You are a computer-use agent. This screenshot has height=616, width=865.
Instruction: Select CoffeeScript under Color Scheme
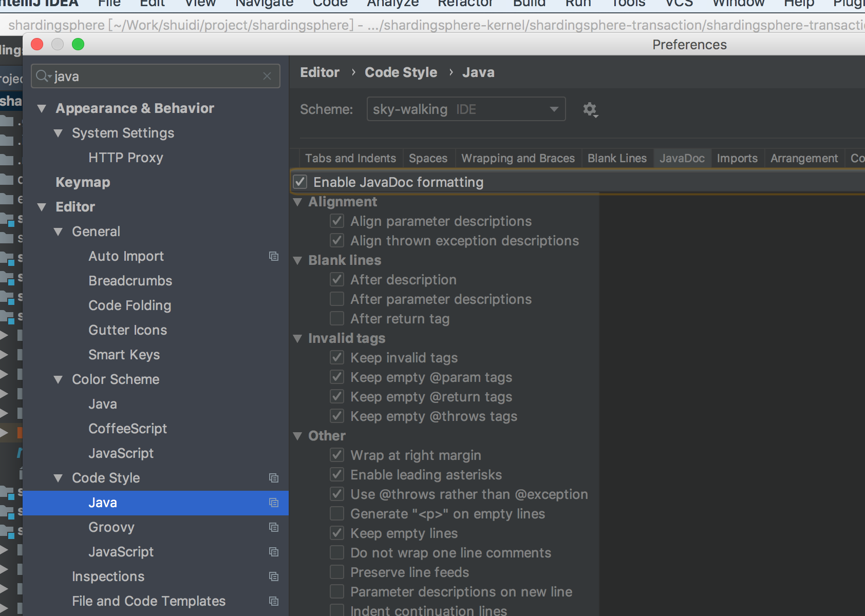[x=128, y=429]
